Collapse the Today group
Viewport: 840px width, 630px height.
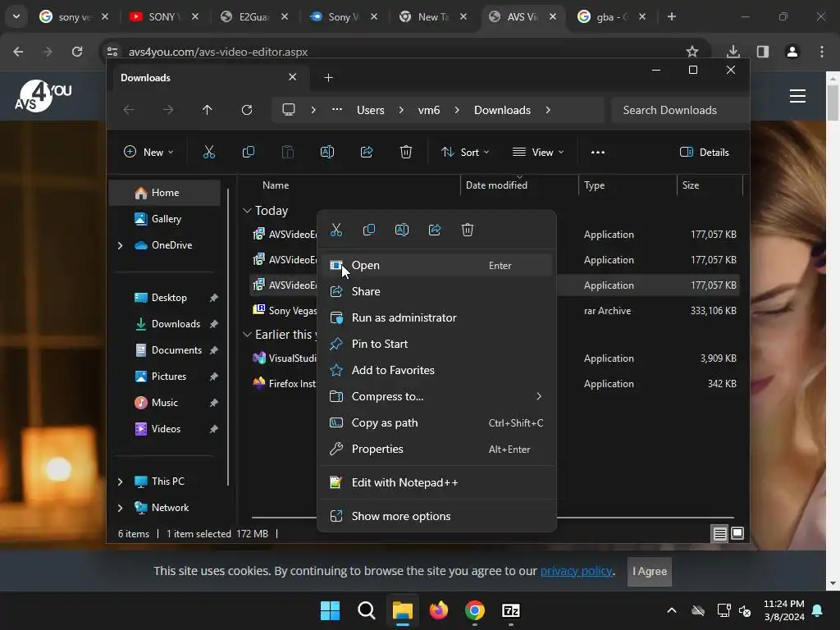pyautogui.click(x=247, y=211)
